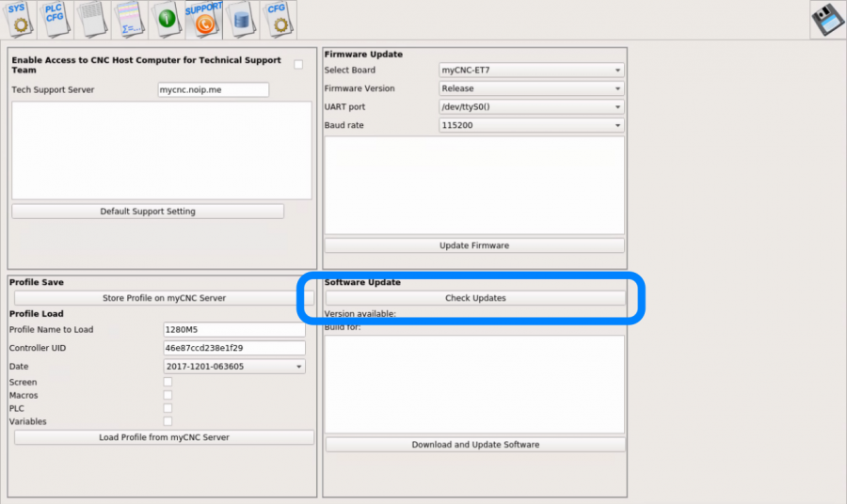Expand the Select Board dropdown
847x504 pixels.
click(x=531, y=71)
